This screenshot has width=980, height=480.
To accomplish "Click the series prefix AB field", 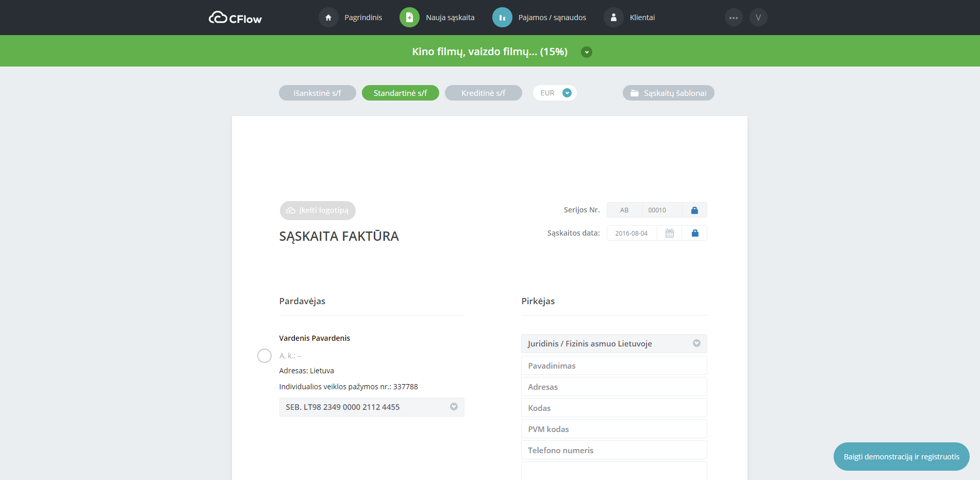I will click(x=624, y=210).
